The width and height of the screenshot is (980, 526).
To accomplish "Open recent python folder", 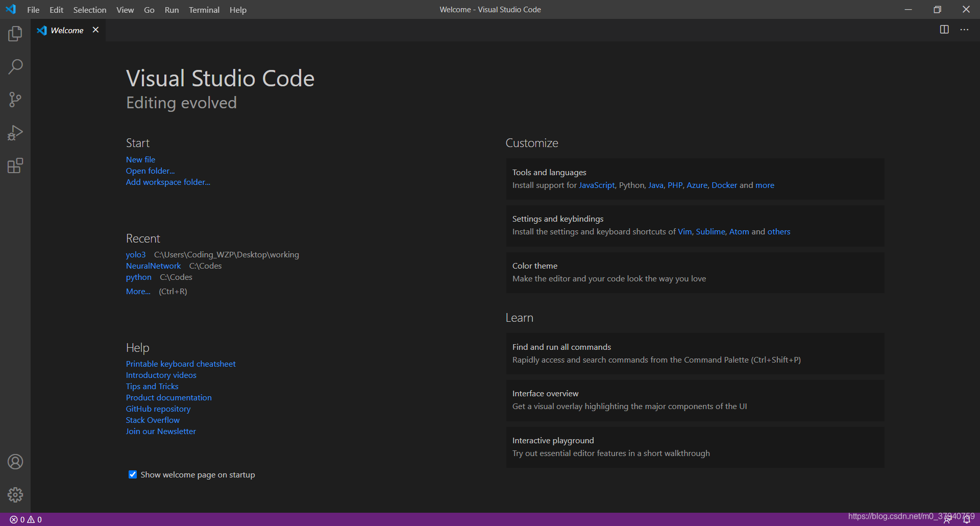I will tap(139, 277).
